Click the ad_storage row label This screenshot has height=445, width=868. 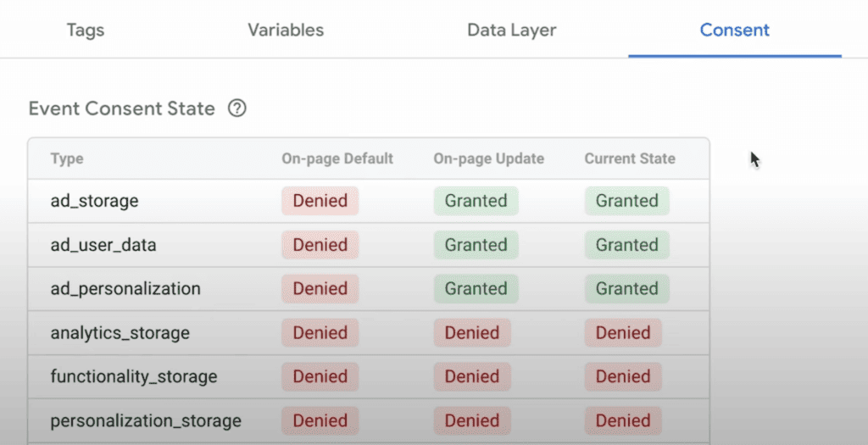(x=94, y=201)
